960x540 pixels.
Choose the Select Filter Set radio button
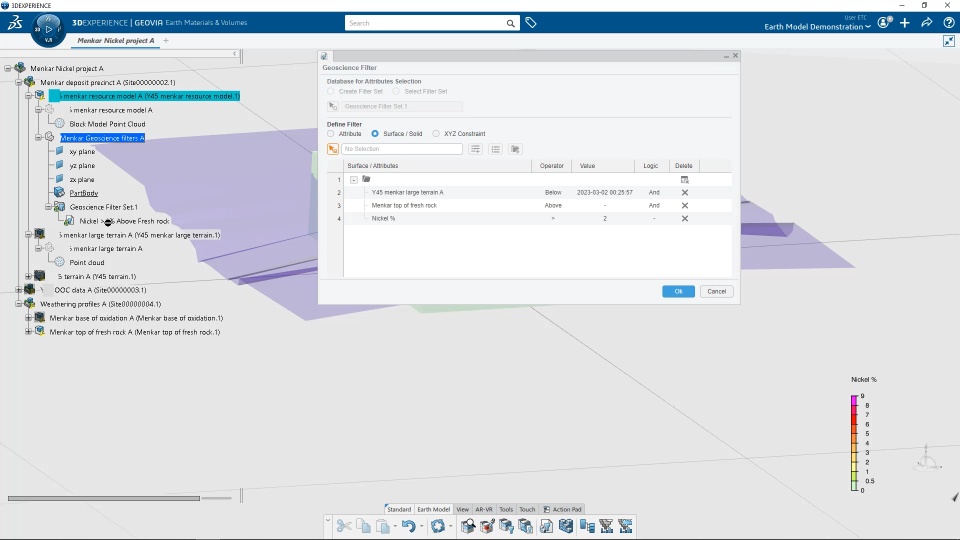tap(396, 91)
